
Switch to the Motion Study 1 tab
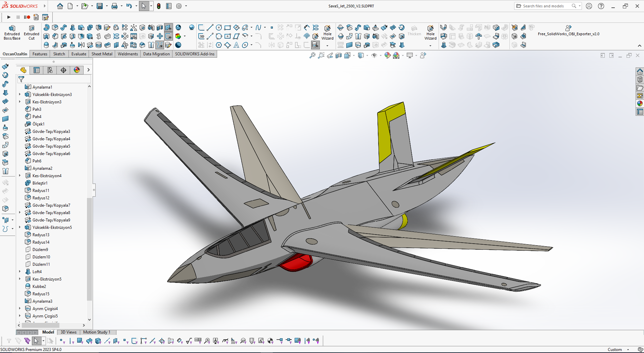(x=97, y=332)
